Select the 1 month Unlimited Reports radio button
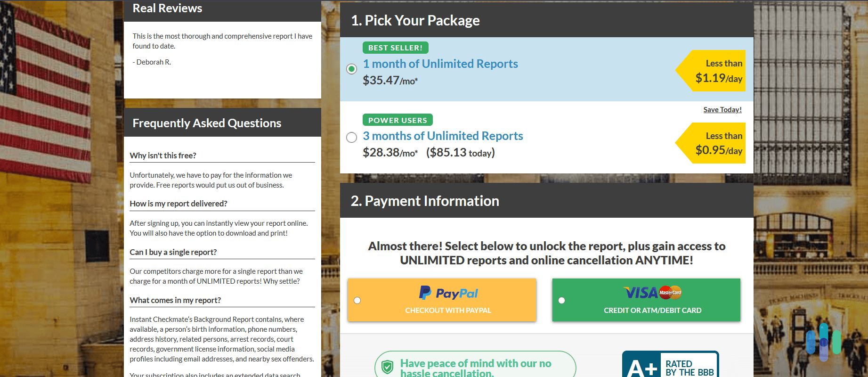Screen dimensions: 868x377 coord(351,69)
